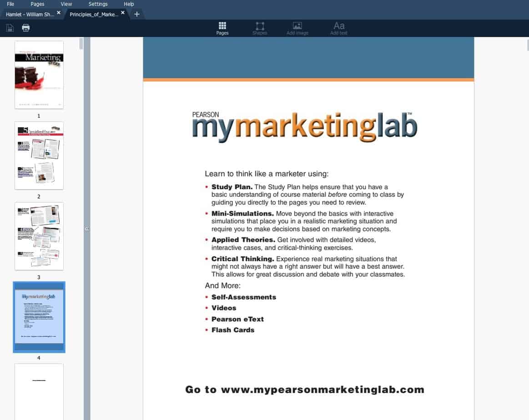
Task: Open the Add image tool
Action: click(297, 28)
